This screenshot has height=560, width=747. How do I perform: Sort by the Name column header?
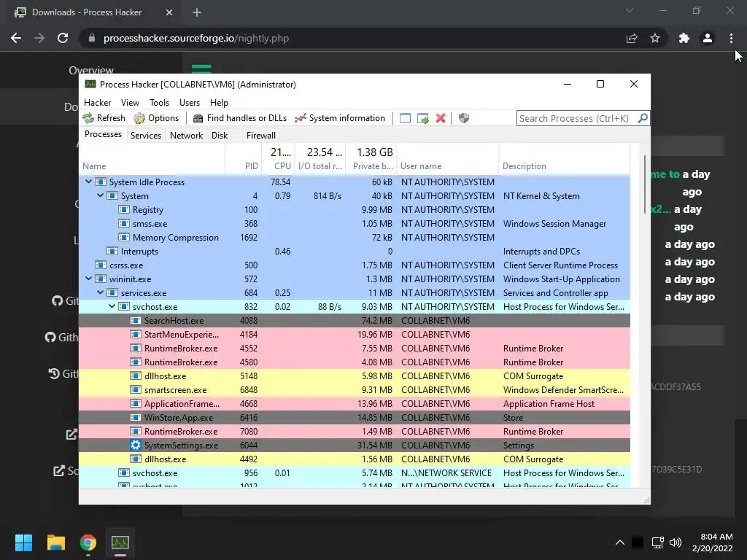click(x=152, y=160)
